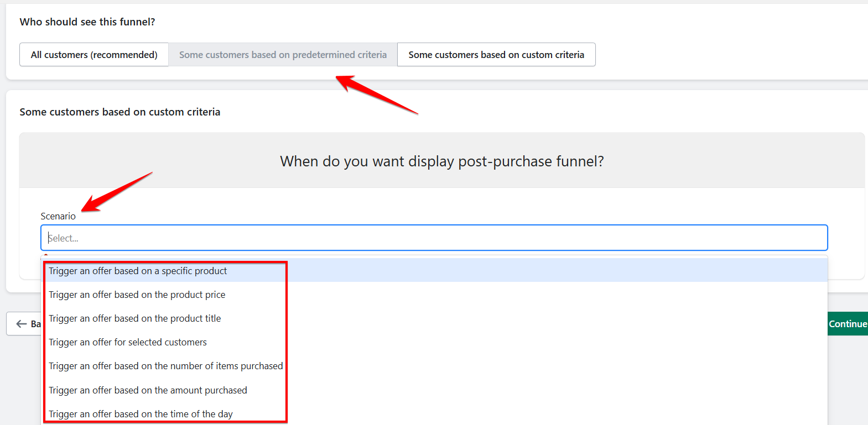The height and width of the screenshot is (425, 868).
Task: Choose Trigger an offer based on time of day
Action: (141, 414)
